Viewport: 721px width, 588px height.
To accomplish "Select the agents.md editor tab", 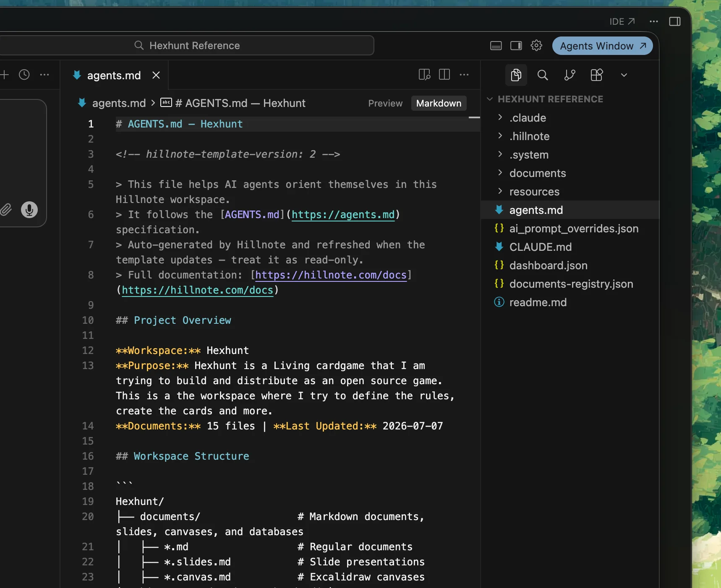I will [115, 75].
